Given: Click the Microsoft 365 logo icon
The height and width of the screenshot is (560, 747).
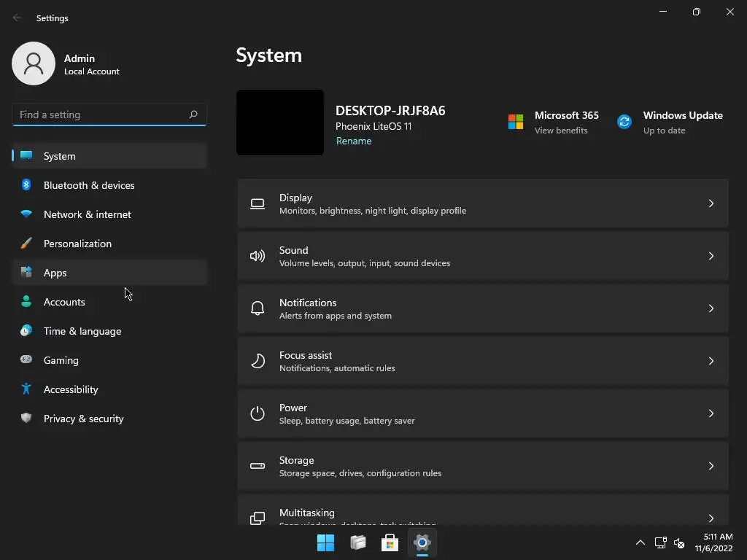Looking at the screenshot, I should coord(516,122).
